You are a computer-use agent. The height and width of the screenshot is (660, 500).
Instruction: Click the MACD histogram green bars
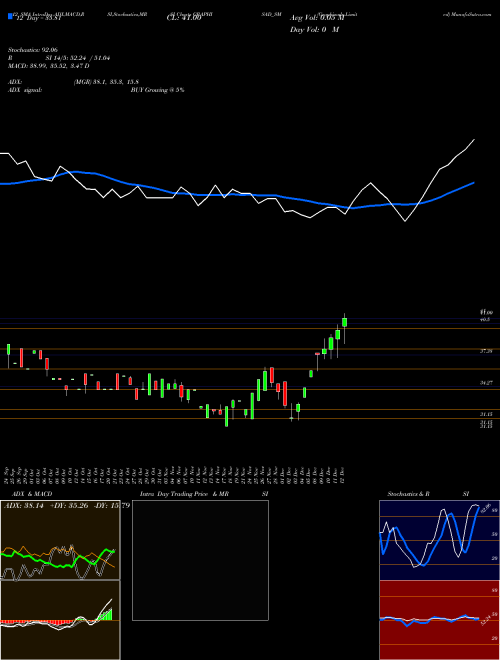(x=105, y=615)
